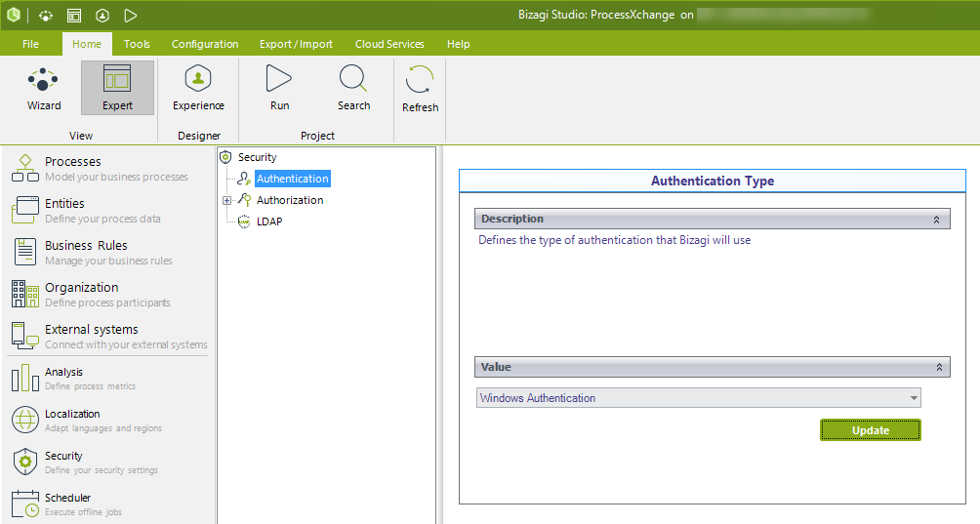This screenshot has width=980, height=524.
Task: Click 'Define process metrics' text
Action: (x=90, y=386)
